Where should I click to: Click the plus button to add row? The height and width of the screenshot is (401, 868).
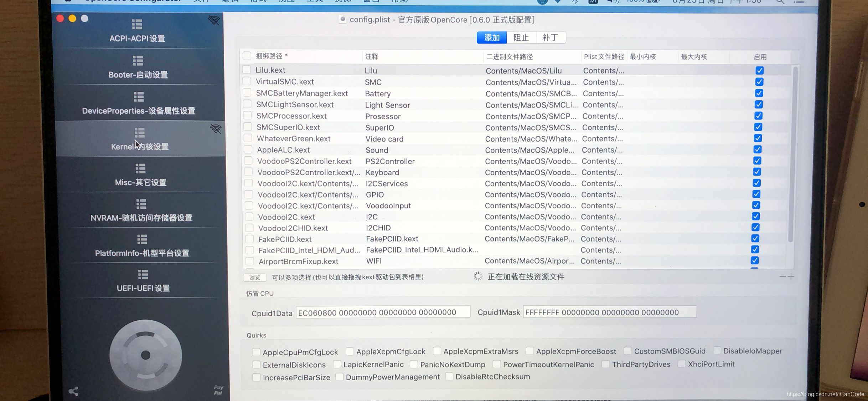pos(791,276)
